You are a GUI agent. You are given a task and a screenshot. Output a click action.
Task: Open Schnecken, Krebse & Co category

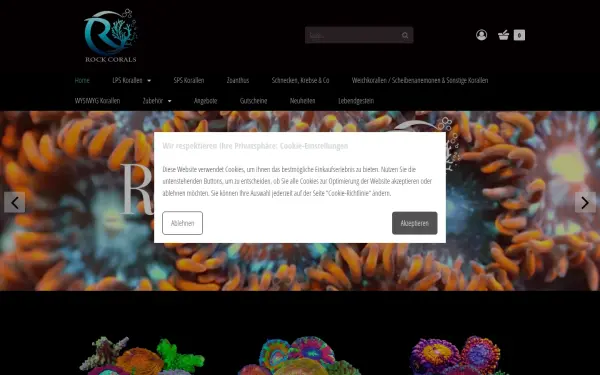click(x=300, y=80)
